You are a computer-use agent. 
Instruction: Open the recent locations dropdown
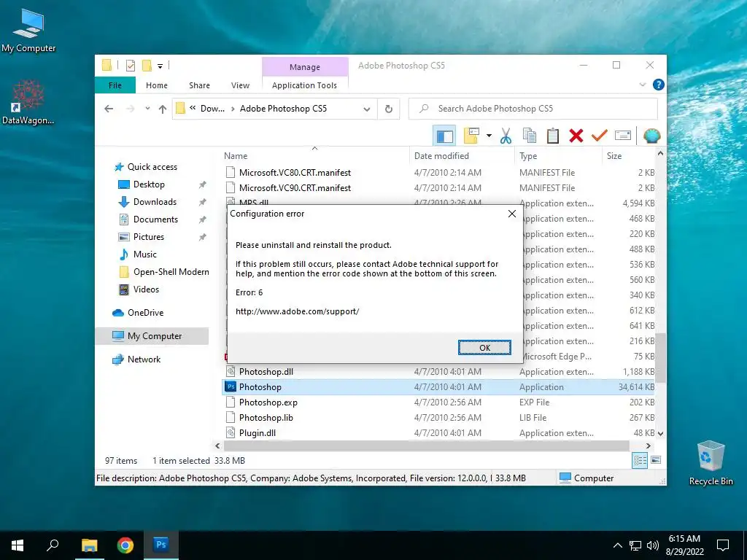coord(147,109)
